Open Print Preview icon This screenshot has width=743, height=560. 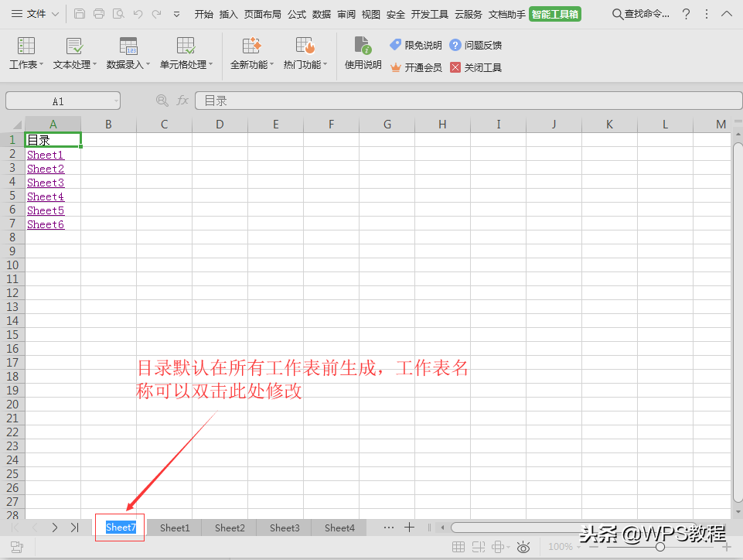118,14
